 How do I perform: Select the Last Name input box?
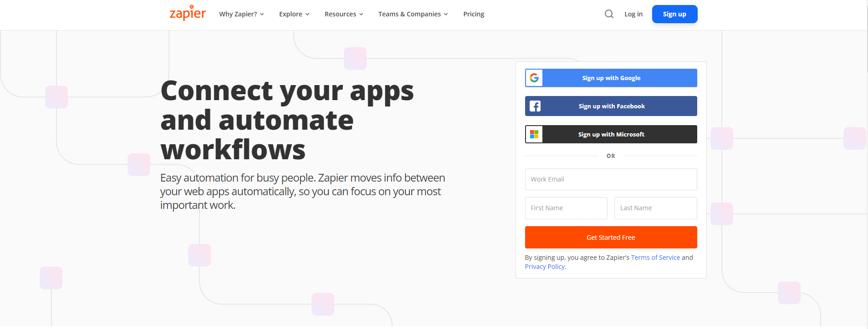click(655, 208)
